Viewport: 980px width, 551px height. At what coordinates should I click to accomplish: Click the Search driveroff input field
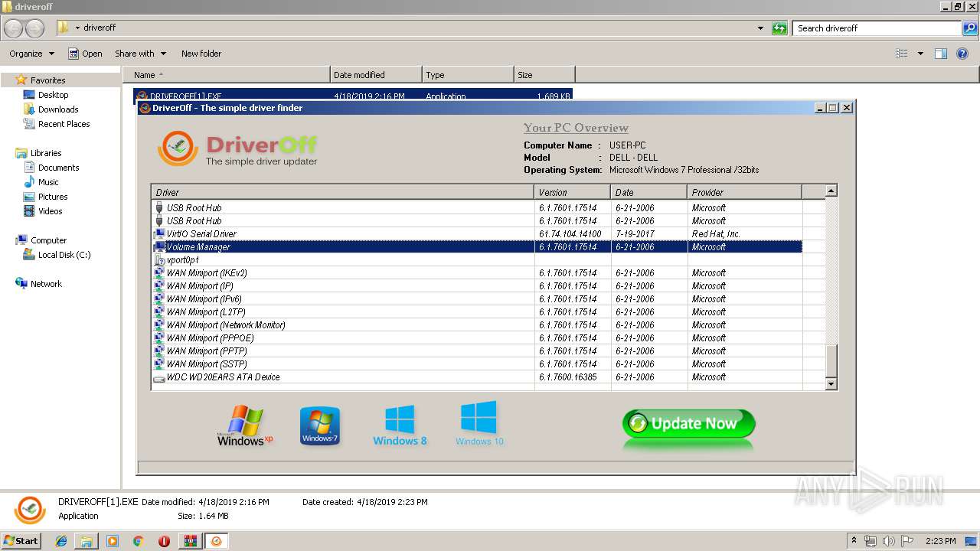pos(877,28)
